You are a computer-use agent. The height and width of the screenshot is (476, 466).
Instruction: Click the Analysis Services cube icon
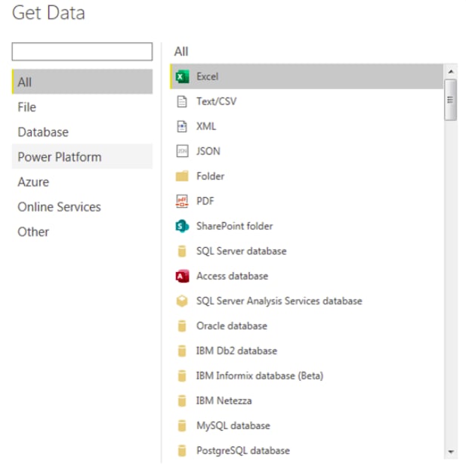click(182, 301)
